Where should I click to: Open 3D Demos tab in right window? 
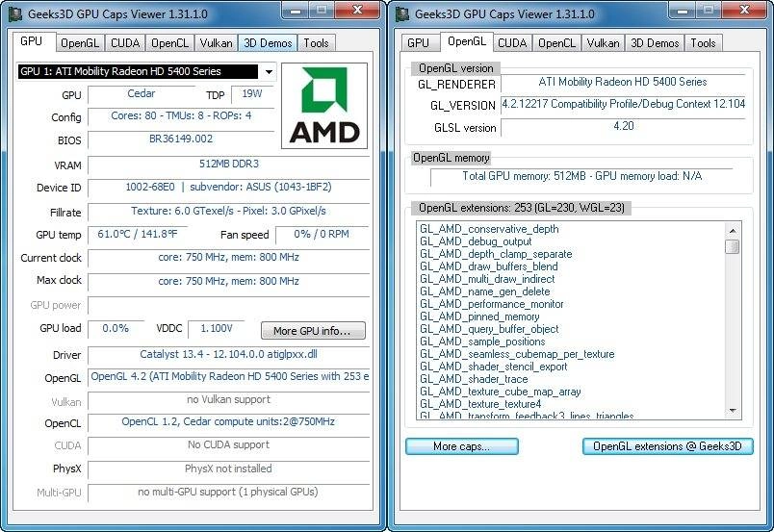point(655,43)
